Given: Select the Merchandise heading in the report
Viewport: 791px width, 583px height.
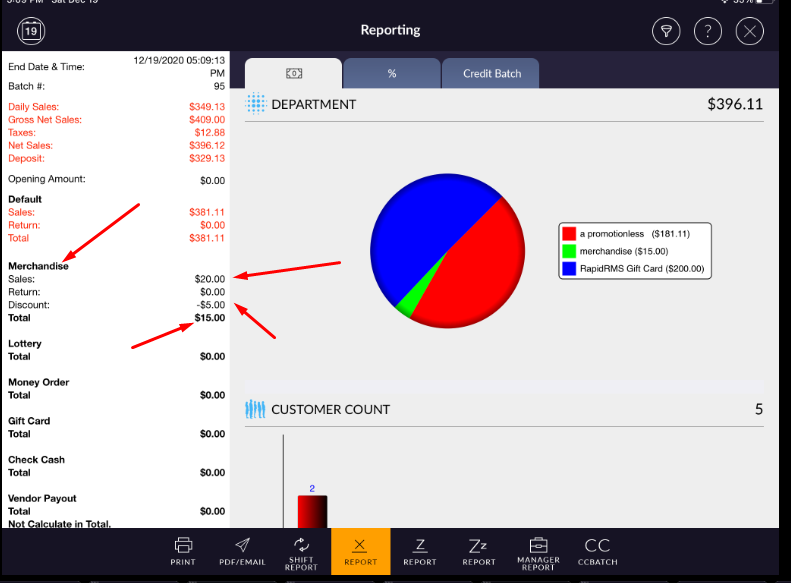Looking at the screenshot, I should pyautogui.click(x=38, y=266).
